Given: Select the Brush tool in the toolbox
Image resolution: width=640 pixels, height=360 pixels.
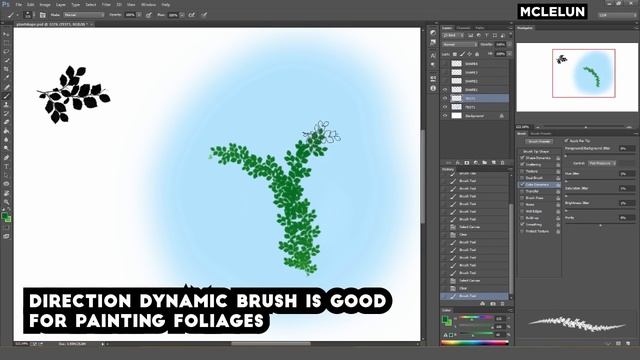Looking at the screenshot, I should 6,96.
